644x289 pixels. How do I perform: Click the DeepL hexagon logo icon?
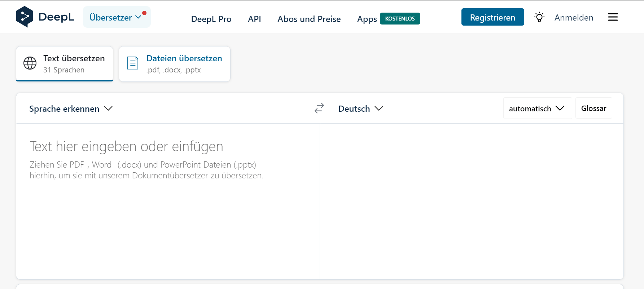coord(25,17)
